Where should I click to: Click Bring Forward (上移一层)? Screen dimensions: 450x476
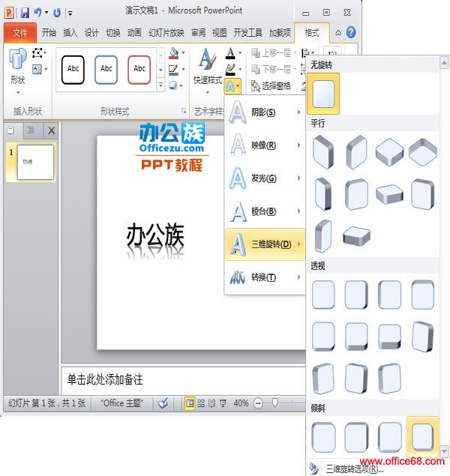(x=273, y=52)
